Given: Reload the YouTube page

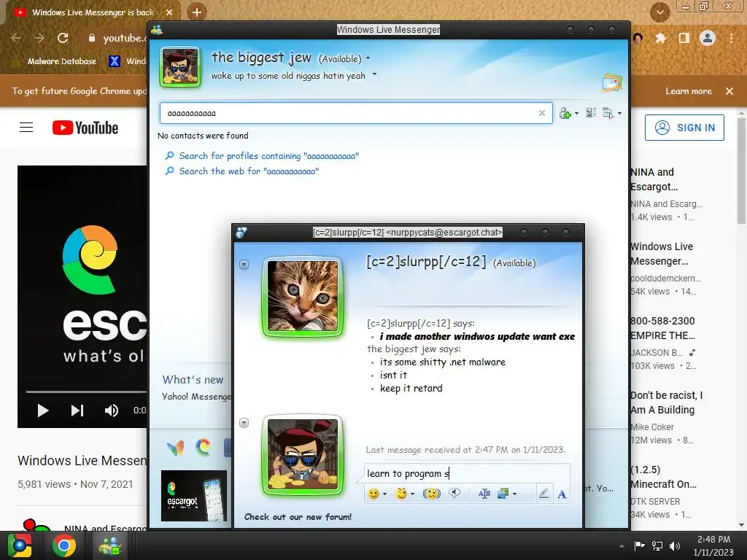Looking at the screenshot, I should (63, 38).
